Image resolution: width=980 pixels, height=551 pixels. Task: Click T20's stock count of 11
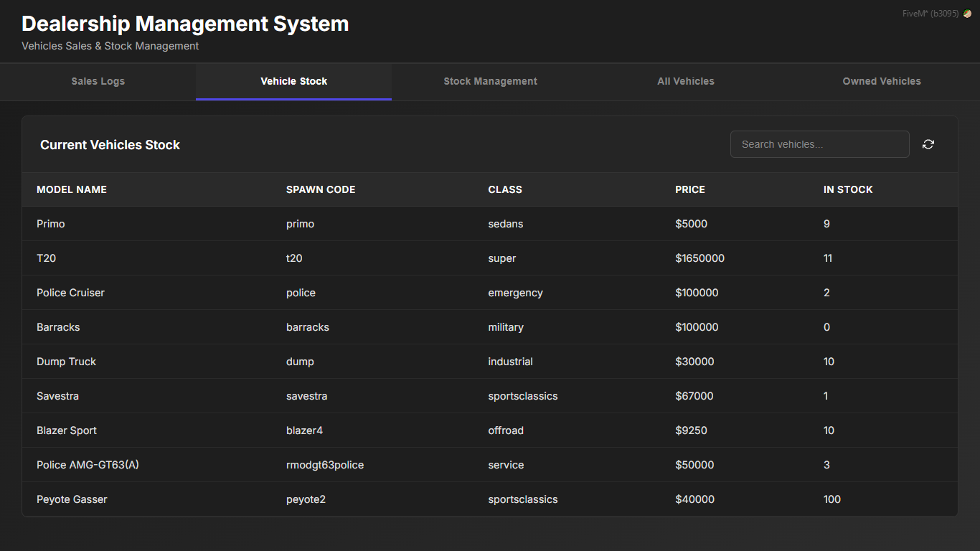pyautogui.click(x=828, y=258)
